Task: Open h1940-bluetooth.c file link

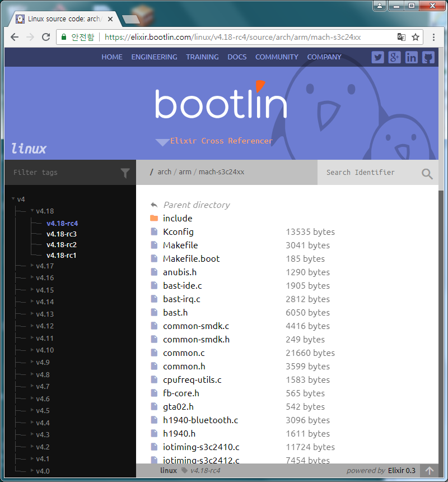Action: [x=200, y=420]
